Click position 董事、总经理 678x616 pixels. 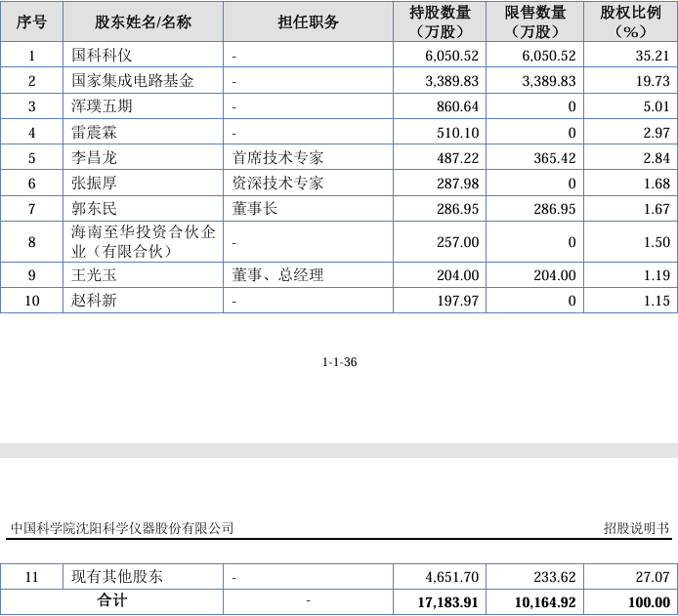(x=277, y=274)
